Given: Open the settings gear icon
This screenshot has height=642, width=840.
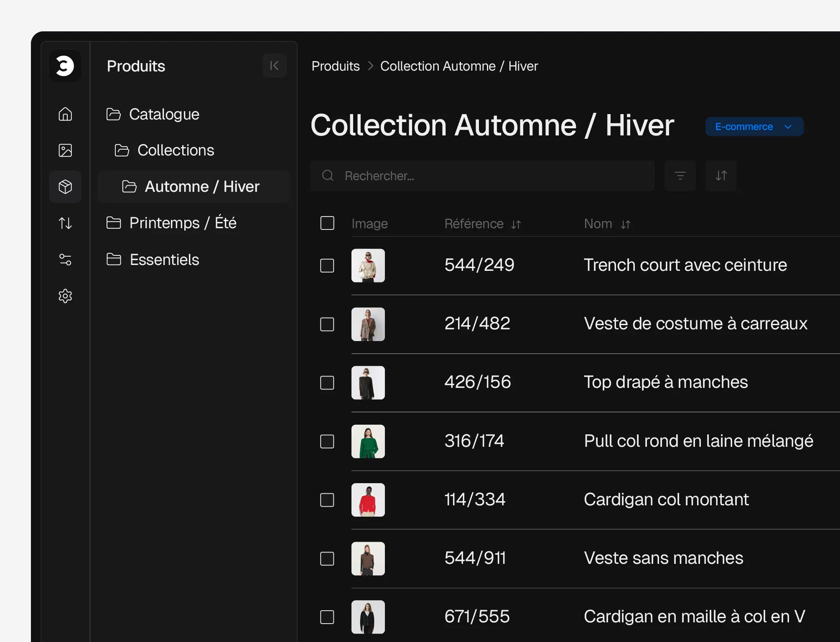Looking at the screenshot, I should click(x=65, y=296).
